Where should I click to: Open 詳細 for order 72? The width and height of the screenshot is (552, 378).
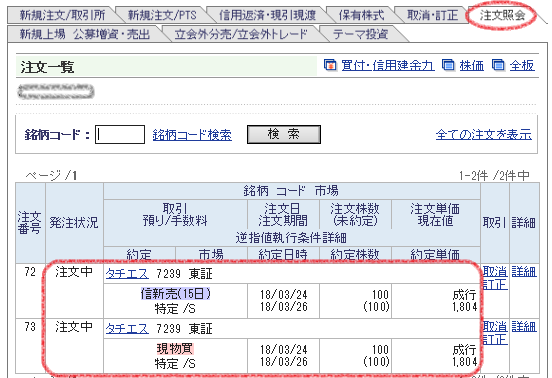tap(524, 272)
